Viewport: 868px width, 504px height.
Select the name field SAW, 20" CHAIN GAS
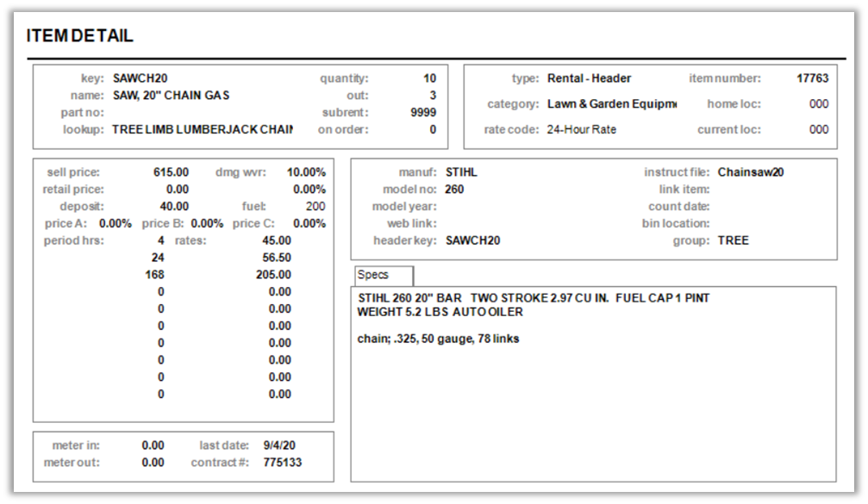(171, 96)
